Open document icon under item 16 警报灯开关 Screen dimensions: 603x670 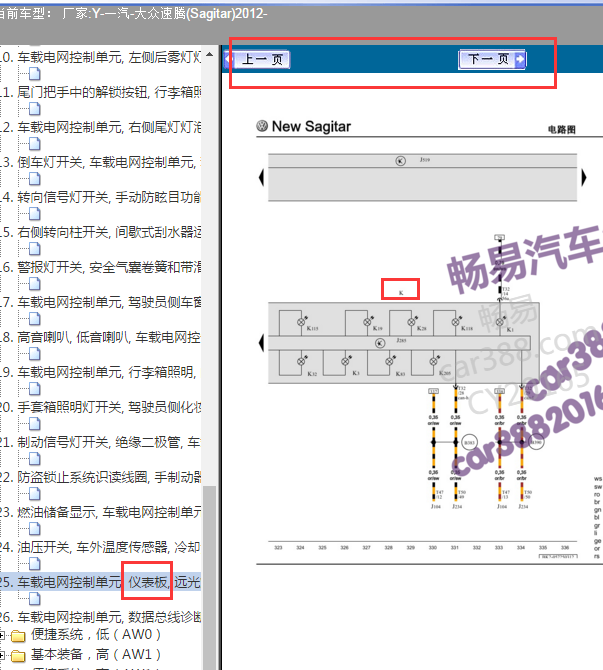click(35, 284)
